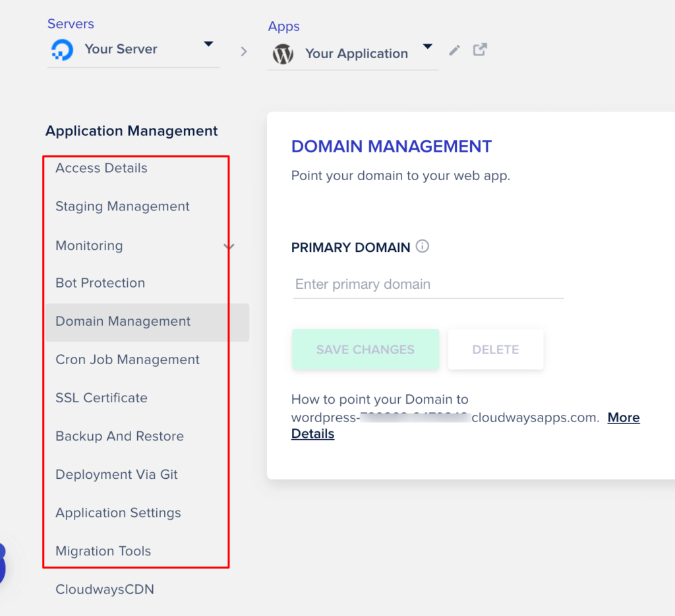Open Access Details in sidebar
The width and height of the screenshot is (675, 616).
coord(102,168)
